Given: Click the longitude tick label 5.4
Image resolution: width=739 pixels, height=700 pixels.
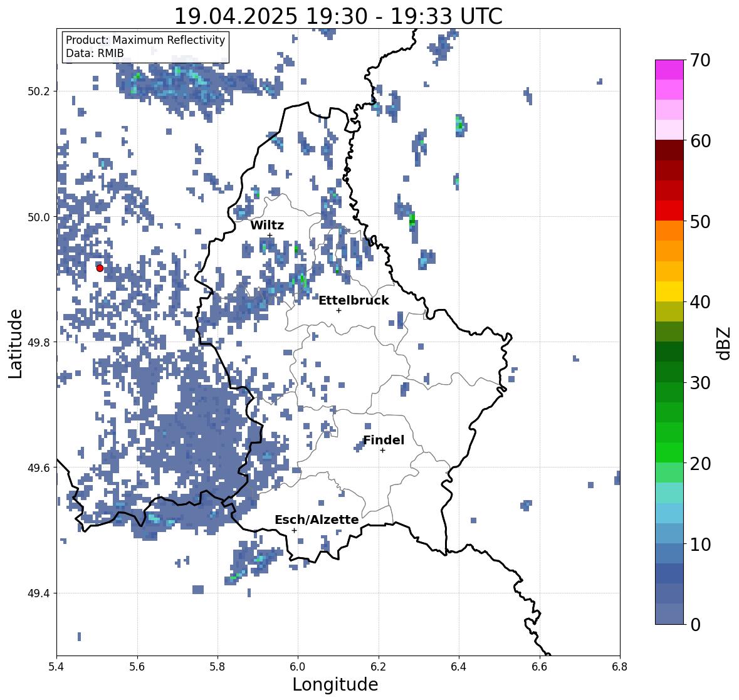Looking at the screenshot, I should click(56, 666).
